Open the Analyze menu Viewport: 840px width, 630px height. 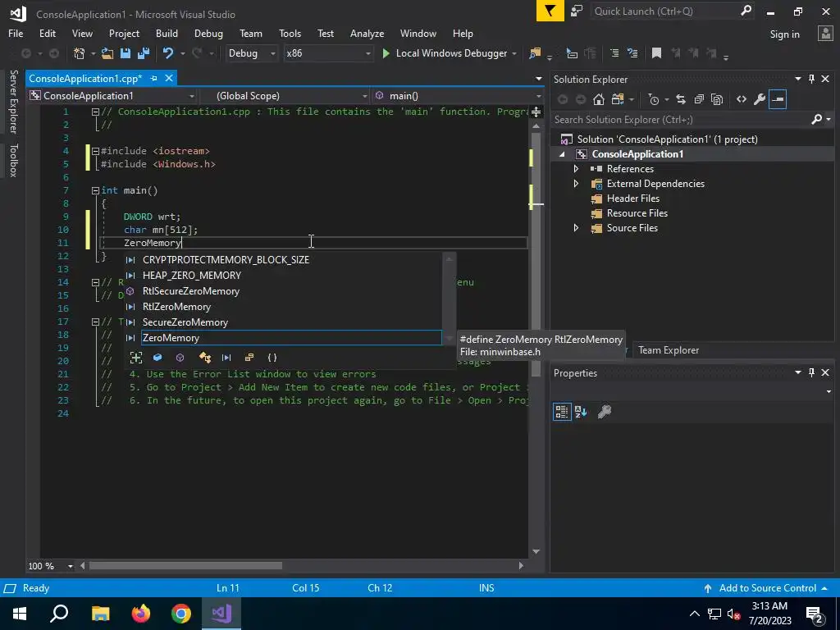click(x=367, y=33)
